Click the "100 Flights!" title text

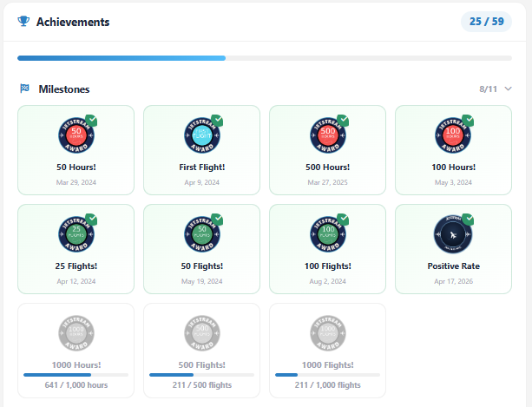pyautogui.click(x=328, y=266)
